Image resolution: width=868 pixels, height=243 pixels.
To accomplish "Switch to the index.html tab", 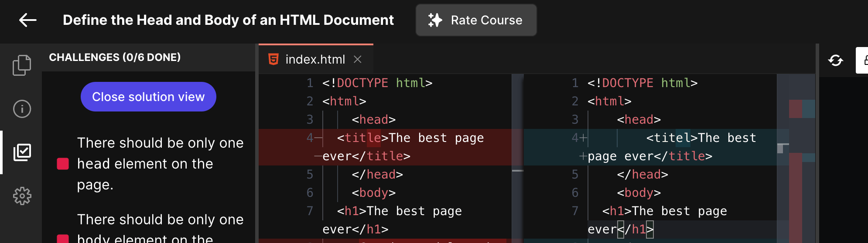I will pyautogui.click(x=315, y=59).
